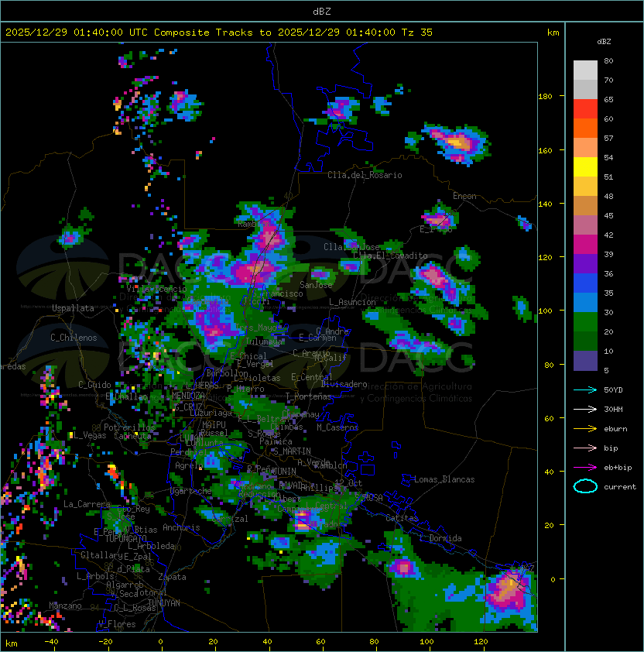Click the L_Vegas label on map
Image resolution: width=644 pixels, height=652 pixels.
[90, 435]
